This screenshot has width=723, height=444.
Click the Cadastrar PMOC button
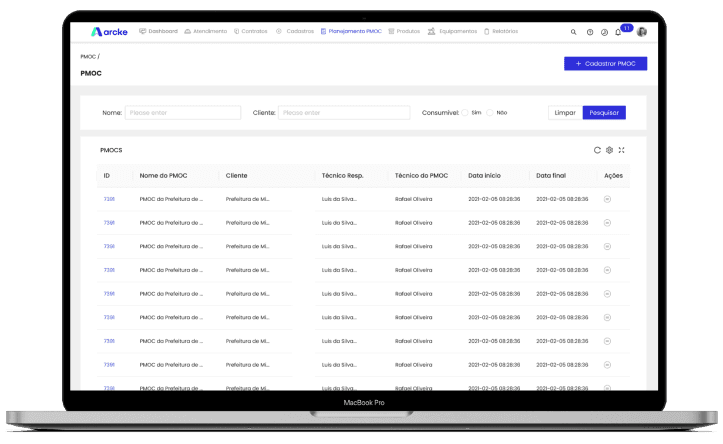(606, 64)
